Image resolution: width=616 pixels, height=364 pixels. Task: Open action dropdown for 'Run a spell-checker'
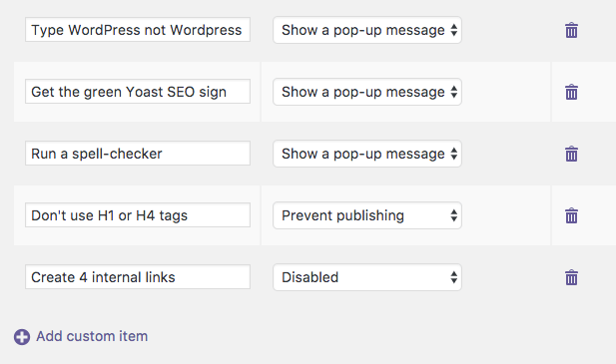click(x=367, y=154)
